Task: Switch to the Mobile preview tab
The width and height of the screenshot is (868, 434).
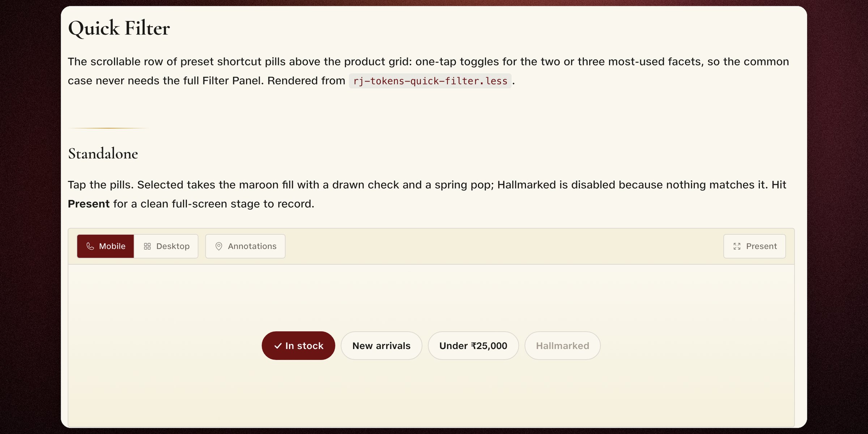Action: [105, 246]
